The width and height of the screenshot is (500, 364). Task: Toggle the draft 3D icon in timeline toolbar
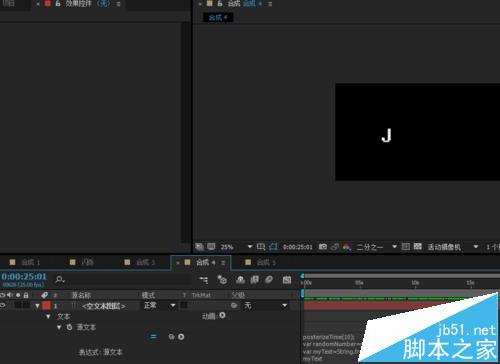(x=222, y=280)
